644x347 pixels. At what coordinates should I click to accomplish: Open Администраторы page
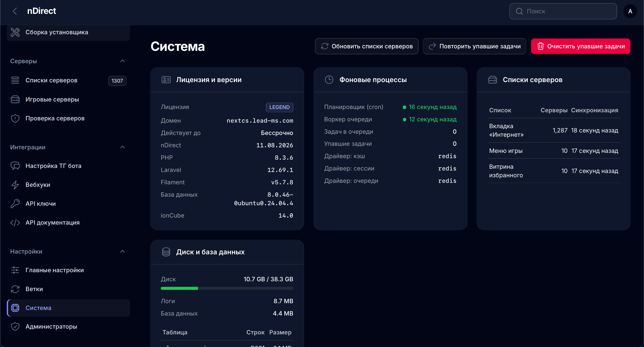pos(68,327)
